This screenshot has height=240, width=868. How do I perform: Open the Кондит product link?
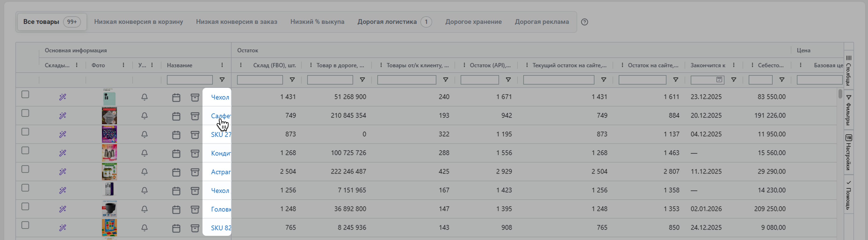coord(220,153)
